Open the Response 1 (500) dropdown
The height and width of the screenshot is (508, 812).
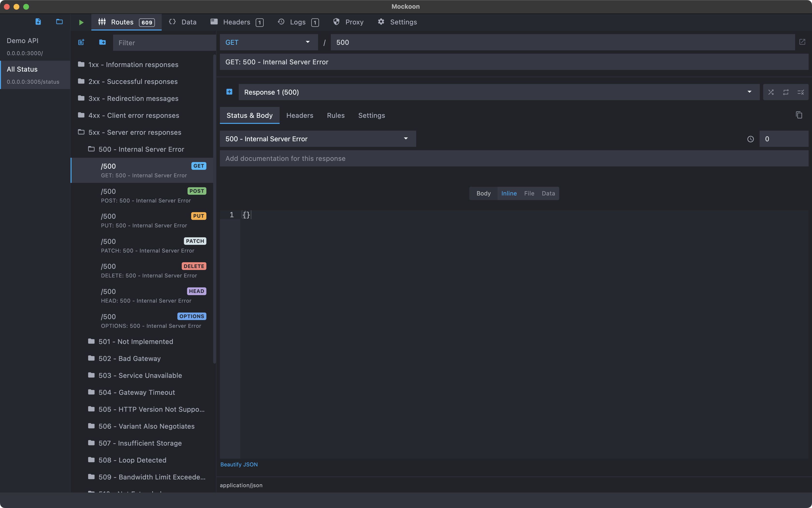tap(499, 92)
